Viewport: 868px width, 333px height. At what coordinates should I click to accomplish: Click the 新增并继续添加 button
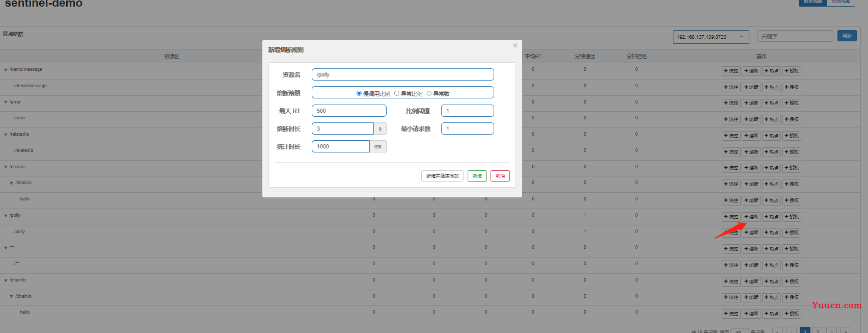[x=442, y=176]
